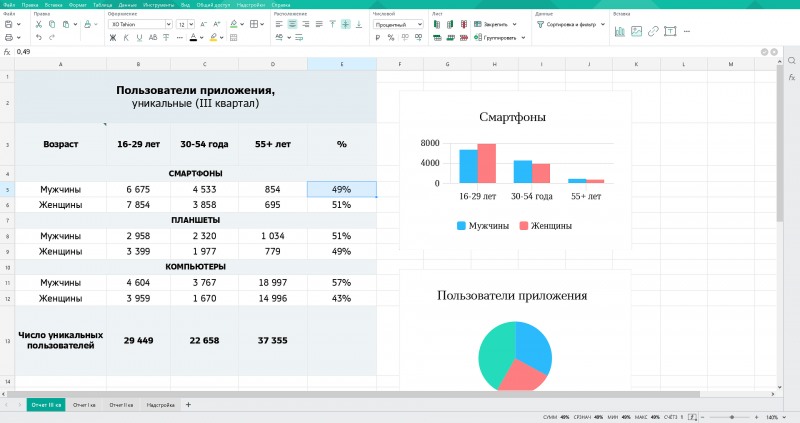Open the Формат menu
Image resolution: width=800 pixels, height=423 pixels.
[77, 4]
